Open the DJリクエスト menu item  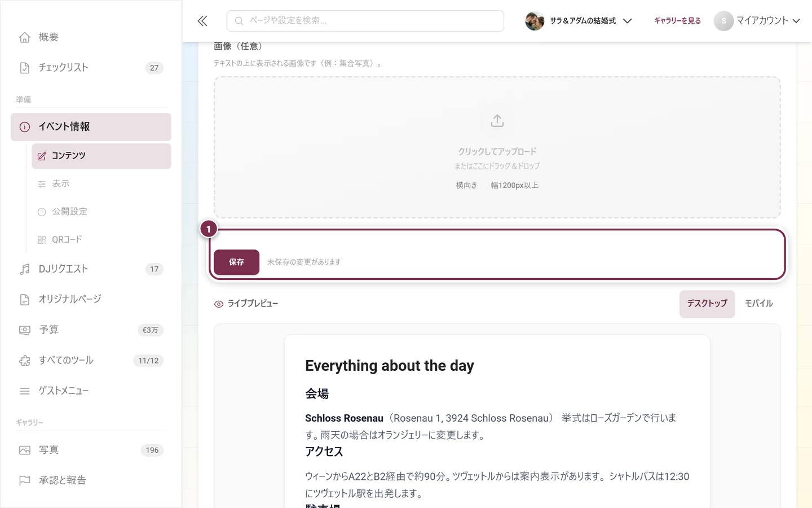(x=91, y=269)
